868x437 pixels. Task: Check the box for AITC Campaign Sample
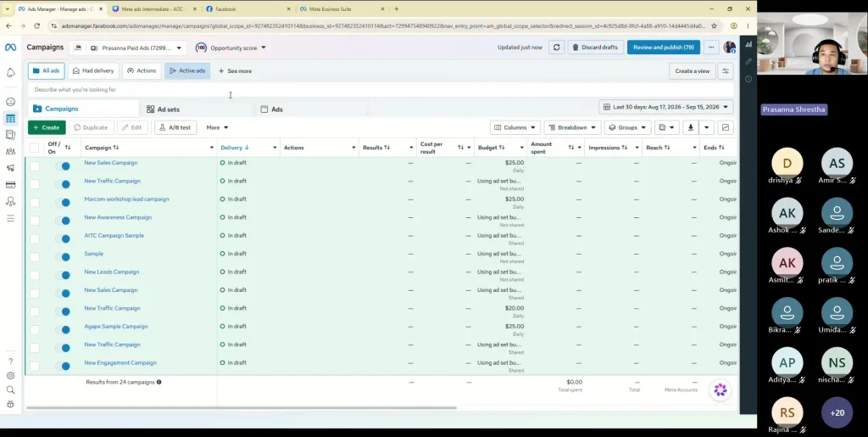click(34, 238)
